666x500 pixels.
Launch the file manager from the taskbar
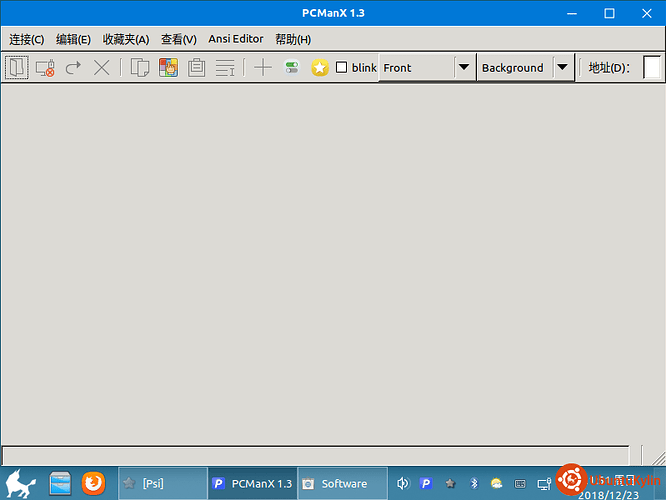[59, 483]
